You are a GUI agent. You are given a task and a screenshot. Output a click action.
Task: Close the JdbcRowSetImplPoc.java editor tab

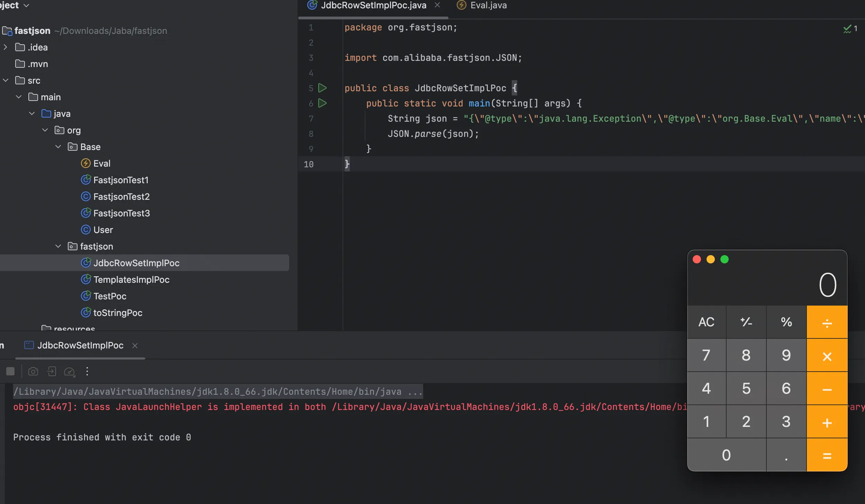pos(437,5)
